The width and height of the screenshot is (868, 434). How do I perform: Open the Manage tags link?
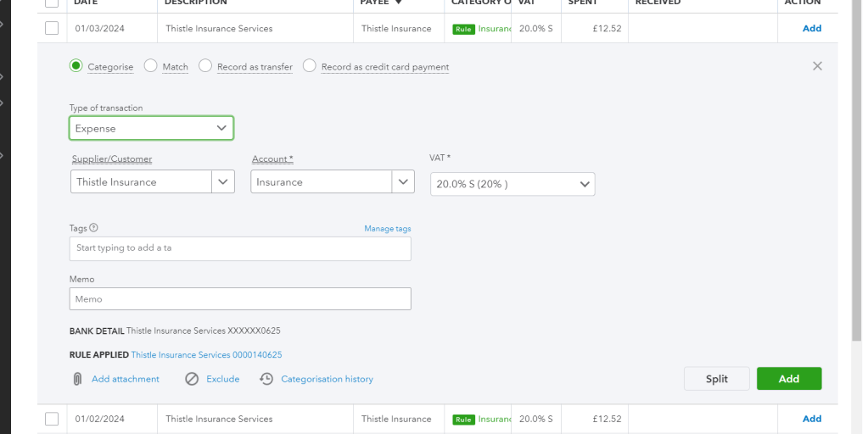(x=388, y=228)
